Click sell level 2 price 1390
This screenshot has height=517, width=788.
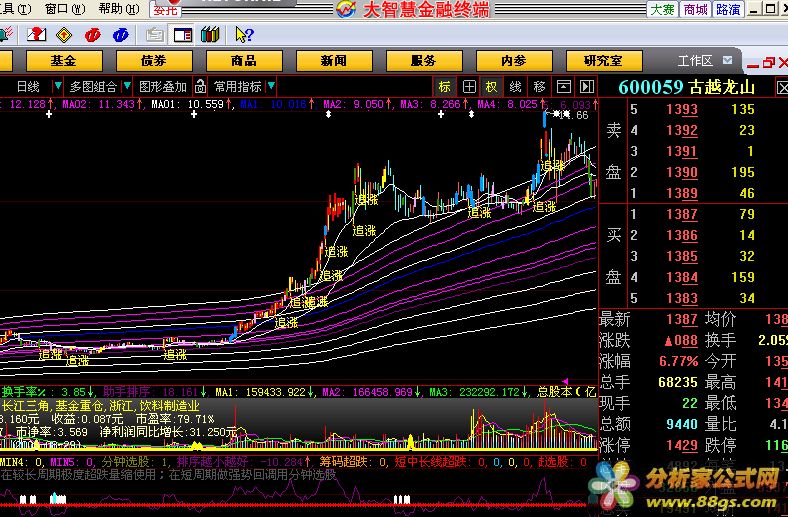(682, 172)
